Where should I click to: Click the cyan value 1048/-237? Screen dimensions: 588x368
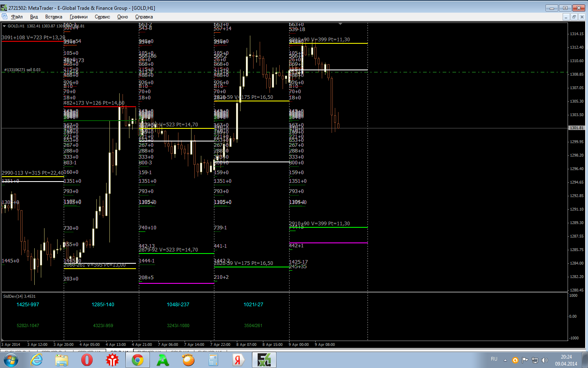click(x=178, y=305)
